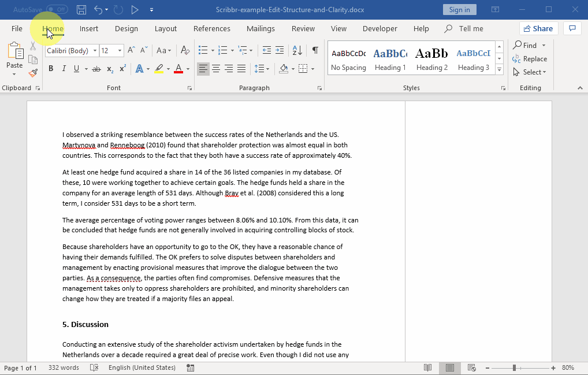The height and width of the screenshot is (375, 588).
Task: Select the Heading 1 style
Action: [390, 59]
